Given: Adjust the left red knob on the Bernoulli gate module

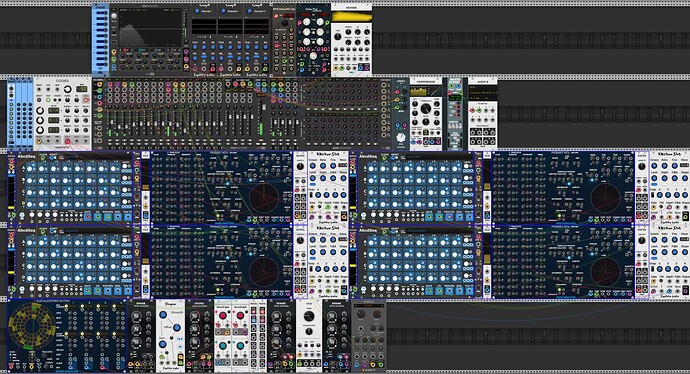Looking at the screenshot, I should (223, 316).
